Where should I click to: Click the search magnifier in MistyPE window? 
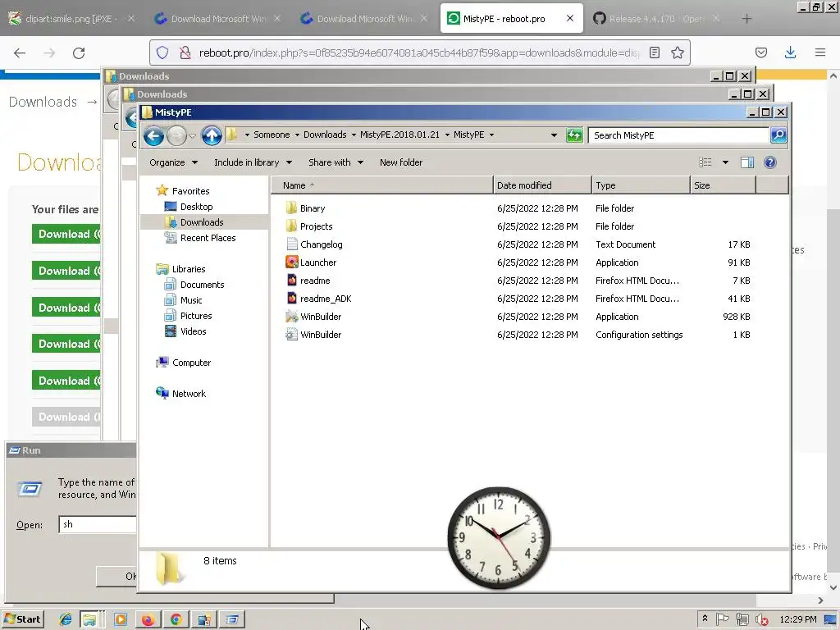coord(778,135)
